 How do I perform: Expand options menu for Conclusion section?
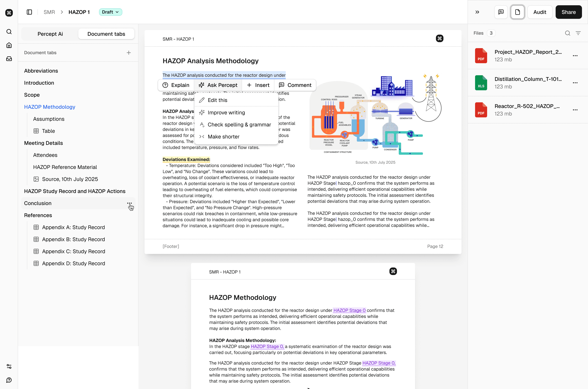click(129, 203)
